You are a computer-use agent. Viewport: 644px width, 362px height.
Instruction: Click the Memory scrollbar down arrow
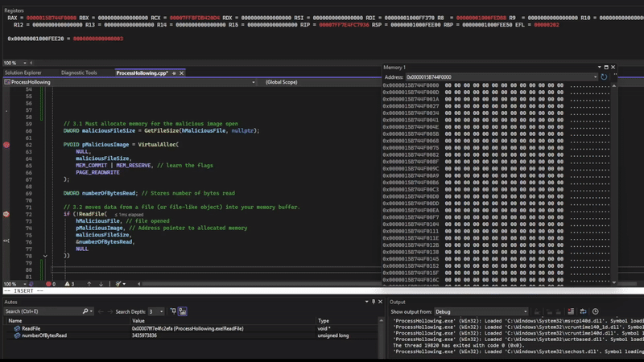click(614, 282)
